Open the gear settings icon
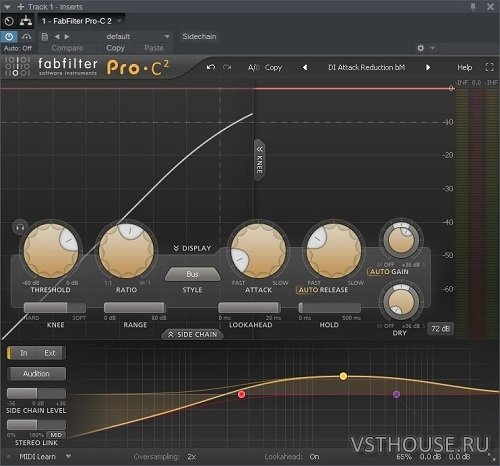 (x=421, y=48)
